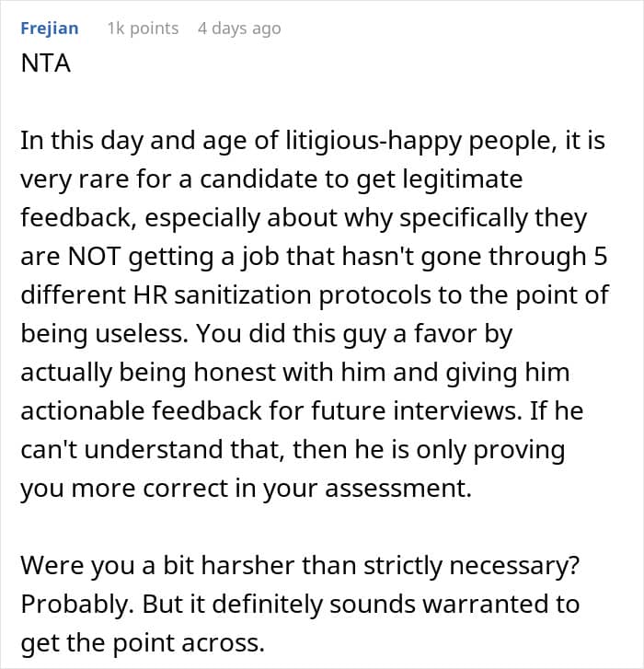Click the 1k points score label
644x669 pixels.
(143, 29)
